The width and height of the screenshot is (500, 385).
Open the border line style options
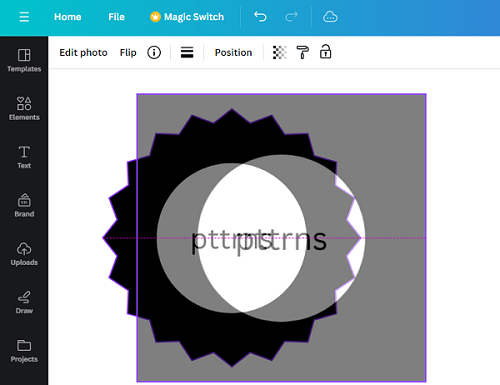click(187, 53)
